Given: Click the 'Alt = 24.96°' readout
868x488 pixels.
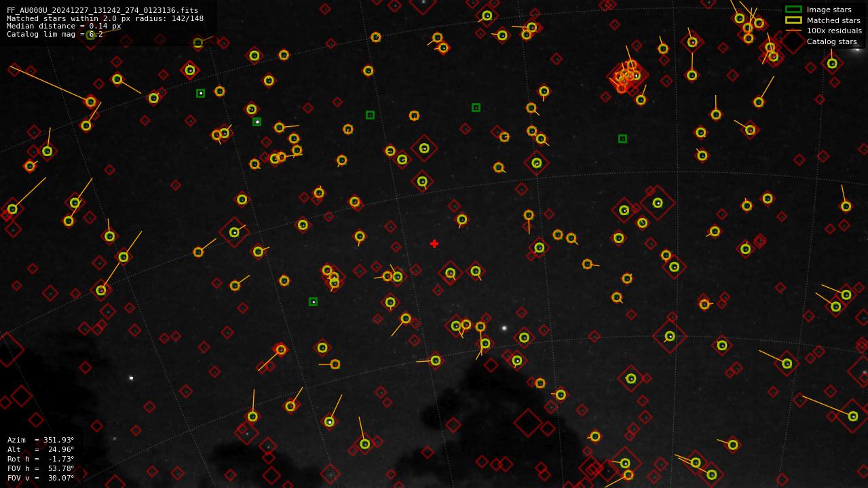Looking at the screenshot, I should point(41,449).
